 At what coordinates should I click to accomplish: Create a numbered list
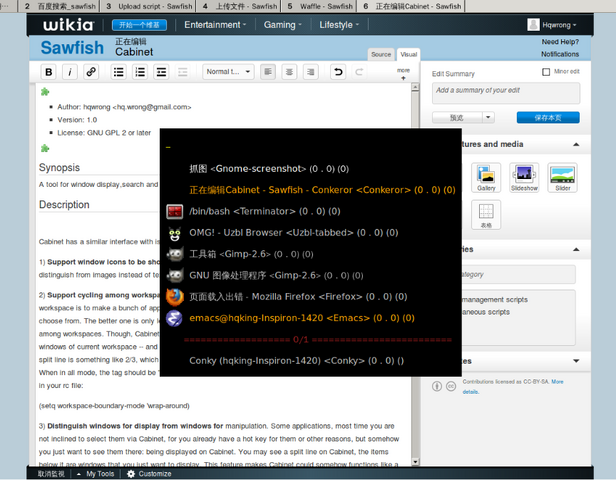tap(140, 72)
